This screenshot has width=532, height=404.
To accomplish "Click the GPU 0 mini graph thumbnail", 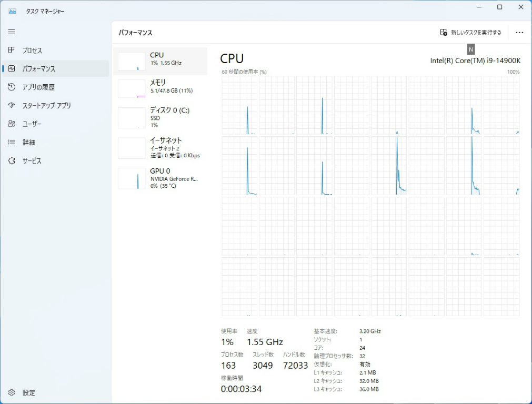I will point(132,178).
